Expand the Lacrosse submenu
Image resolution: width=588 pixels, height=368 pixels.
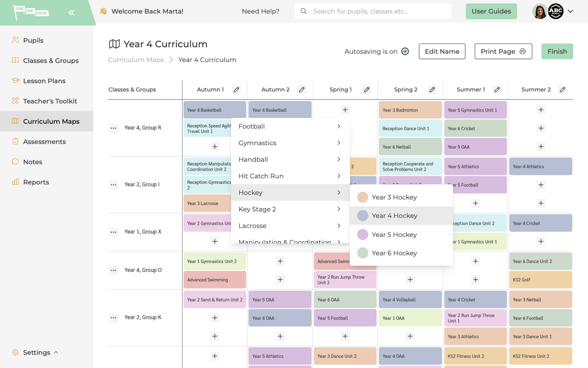290,226
